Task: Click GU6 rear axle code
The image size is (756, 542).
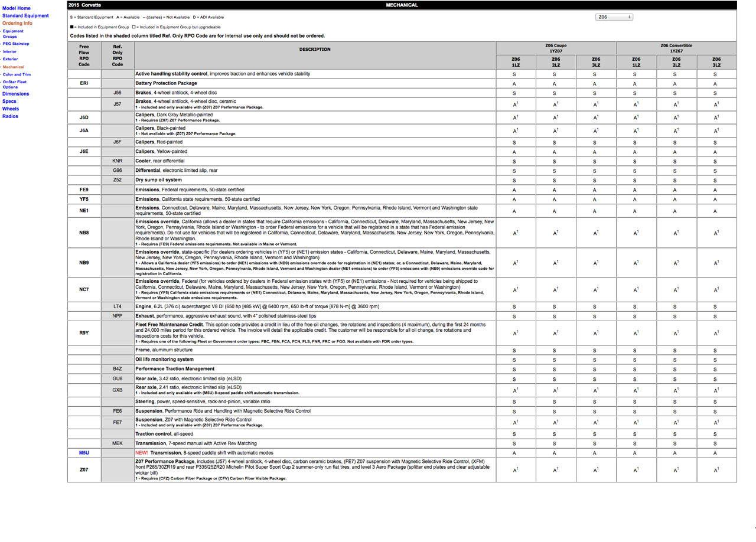Action: point(118,378)
